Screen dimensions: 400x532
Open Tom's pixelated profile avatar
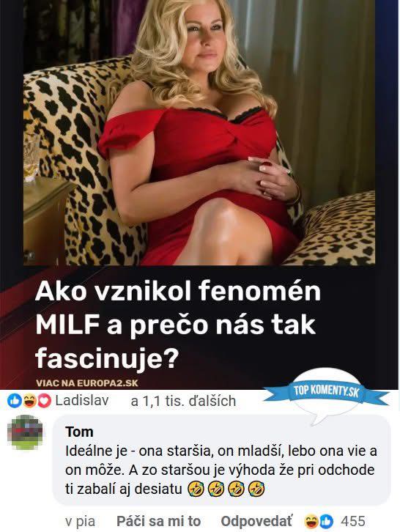(25, 432)
